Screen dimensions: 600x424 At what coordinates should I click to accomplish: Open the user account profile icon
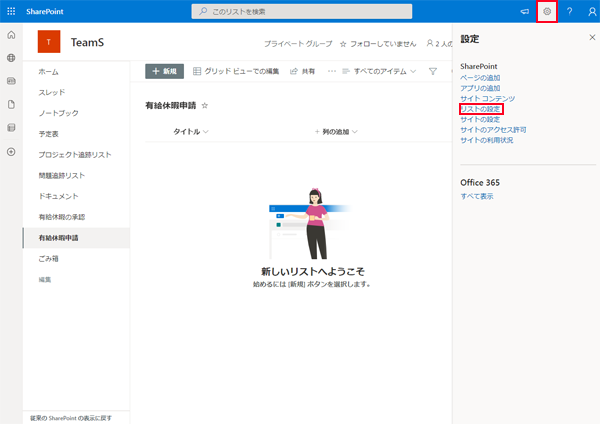pyautogui.click(x=592, y=11)
